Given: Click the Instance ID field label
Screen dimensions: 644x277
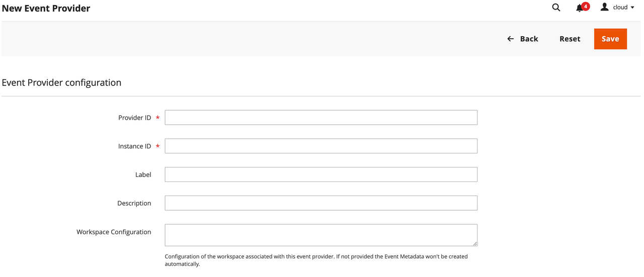Looking at the screenshot, I should pyautogui.click(x=134, y=146).
